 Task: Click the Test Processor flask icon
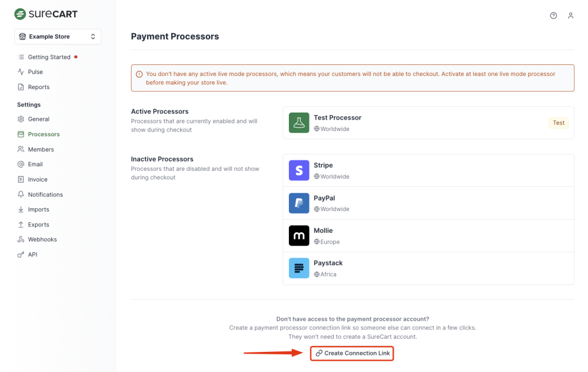[299, 122]
